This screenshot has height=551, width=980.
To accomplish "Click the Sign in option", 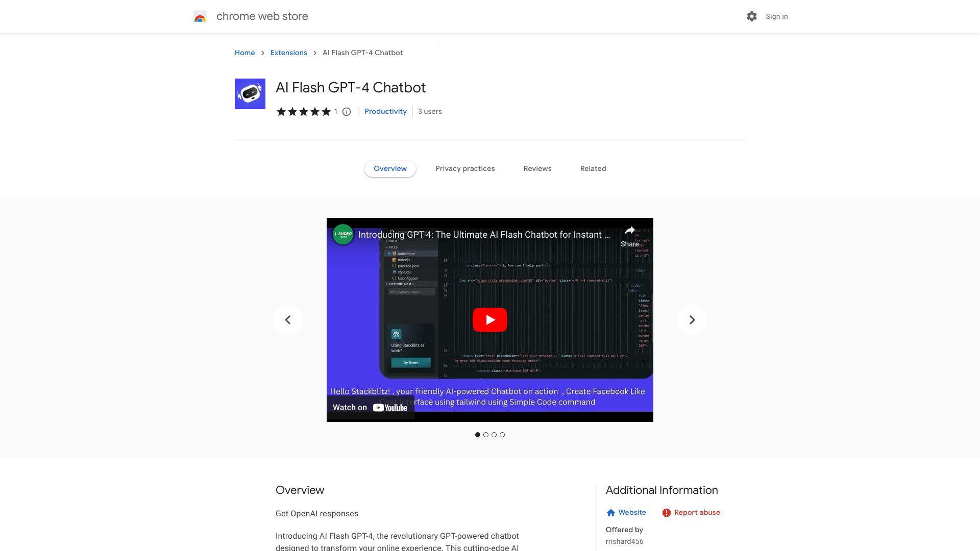I will (776, 16).
